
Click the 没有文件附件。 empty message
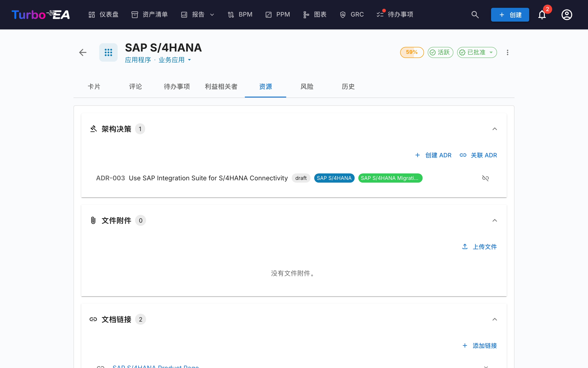[x=294, y=273]
